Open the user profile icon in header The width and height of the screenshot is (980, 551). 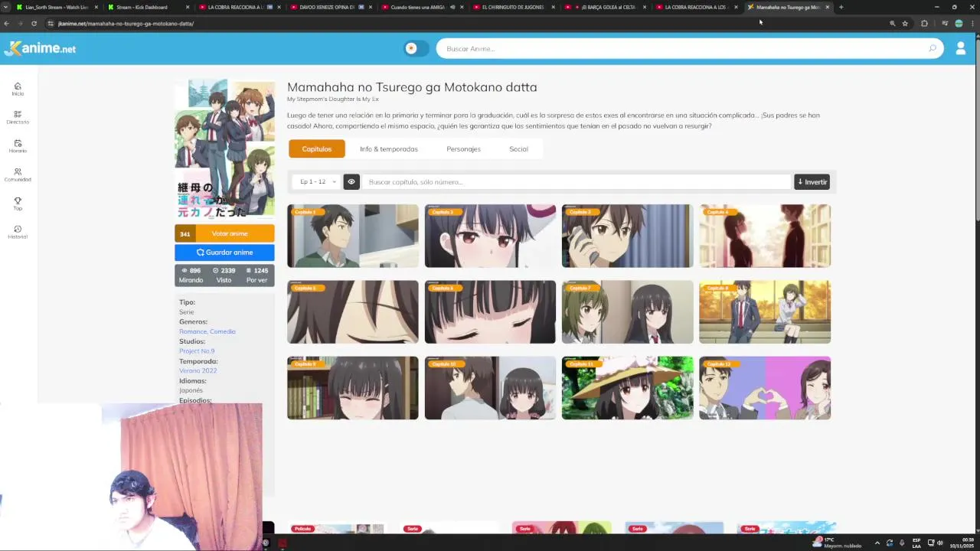point(961,48)
